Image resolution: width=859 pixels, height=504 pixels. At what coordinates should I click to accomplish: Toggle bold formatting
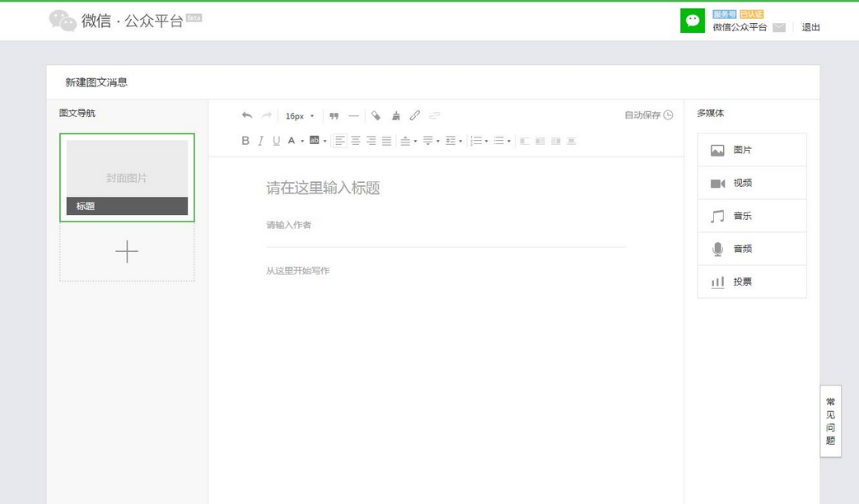point(245,141)
